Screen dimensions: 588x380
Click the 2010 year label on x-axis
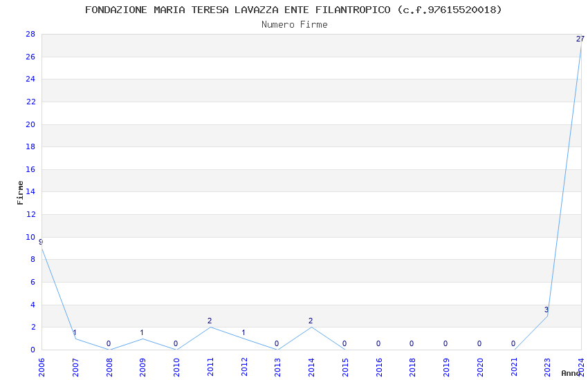coord(176,365)
